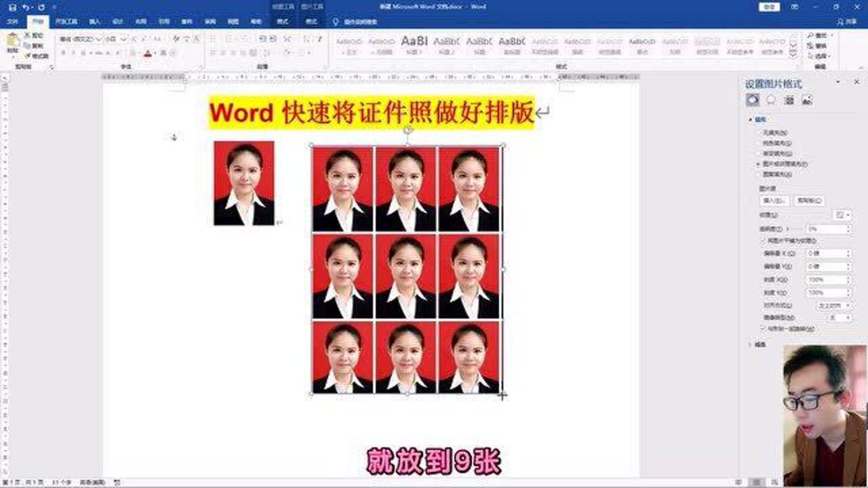Viewport: 868px width, 488px height.
Task: Switch to the Home (开始) tab
Action: [37, 22]
